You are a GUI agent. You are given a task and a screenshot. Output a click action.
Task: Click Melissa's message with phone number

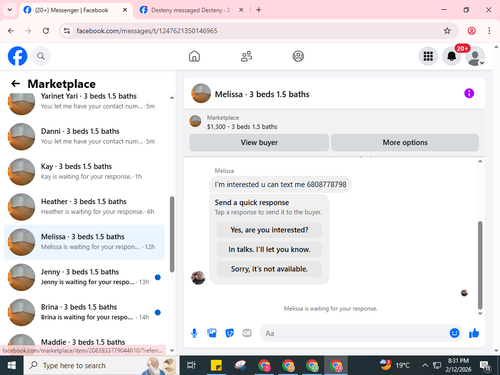280,184
